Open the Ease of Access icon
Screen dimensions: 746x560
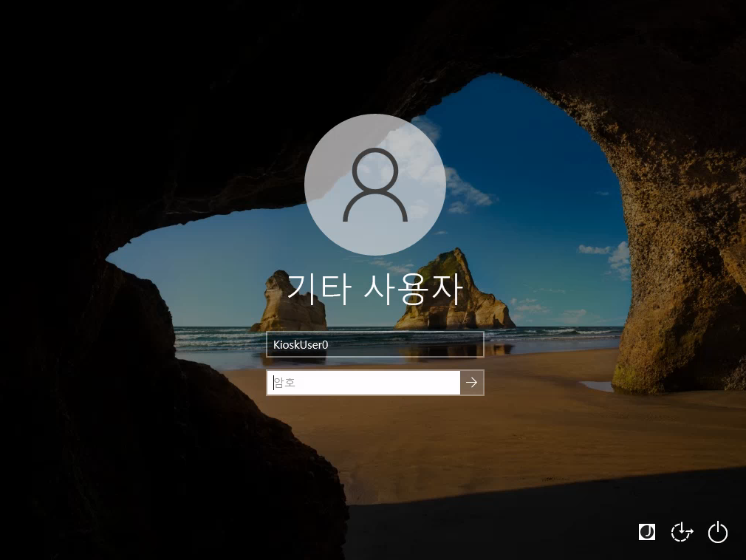click(682, 532)
